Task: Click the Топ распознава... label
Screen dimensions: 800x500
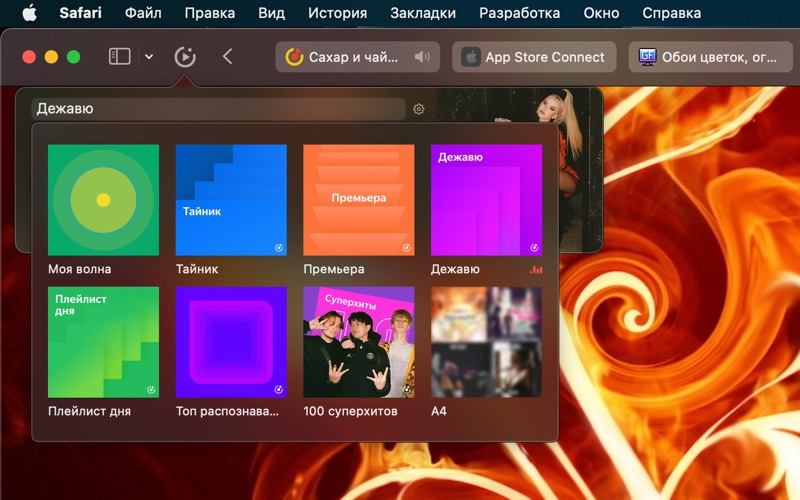Action: [x=227, y=411]
